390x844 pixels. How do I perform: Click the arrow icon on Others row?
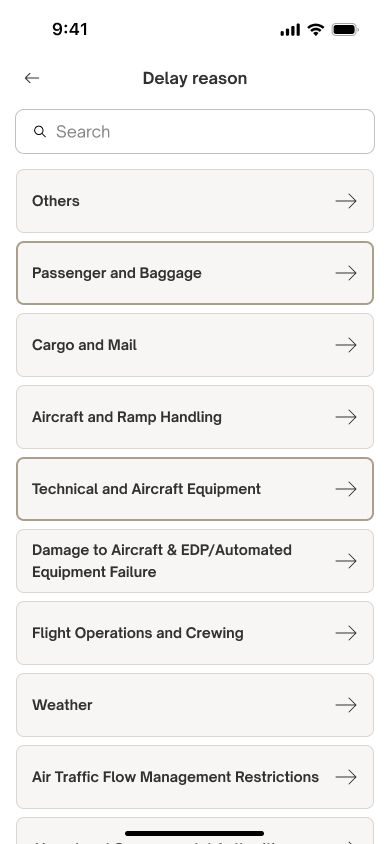pyautogui.click(x=346, y=201)
